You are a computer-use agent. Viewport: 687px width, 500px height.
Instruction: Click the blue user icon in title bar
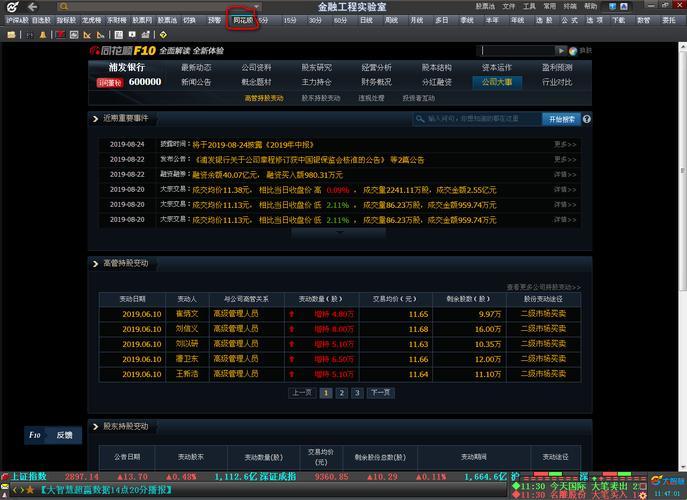tap(624, 6)
